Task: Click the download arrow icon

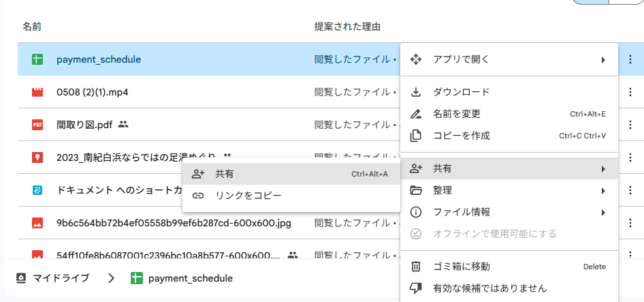Action: (x=416, y=92)
